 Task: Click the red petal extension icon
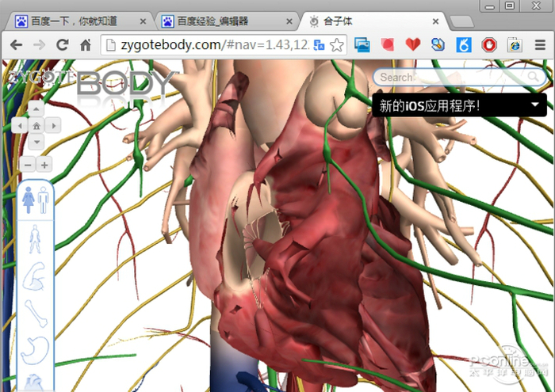[x=387, y=45]
